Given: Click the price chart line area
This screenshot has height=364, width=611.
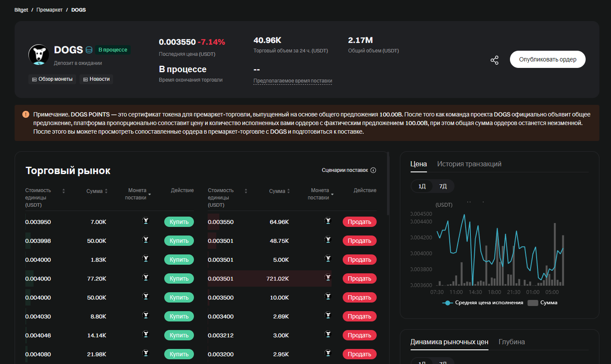Looking at the screenshot, I should point(500,249).
